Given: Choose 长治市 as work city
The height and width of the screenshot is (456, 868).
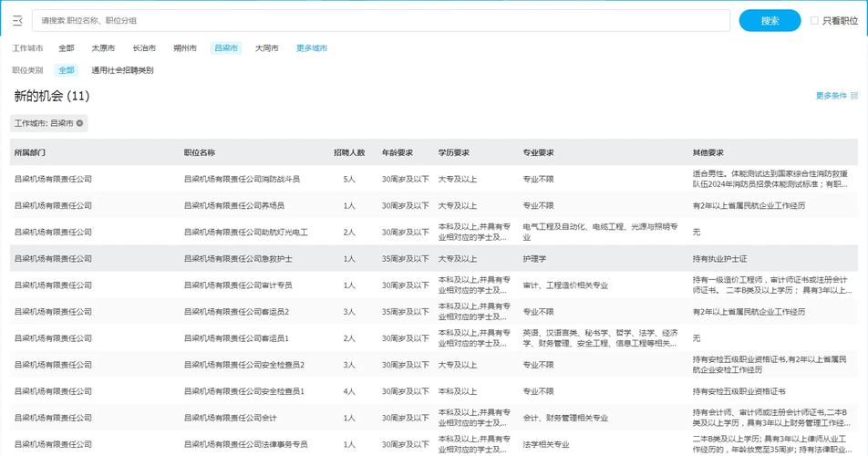Looking at the screenshot, I should point(144,48).
